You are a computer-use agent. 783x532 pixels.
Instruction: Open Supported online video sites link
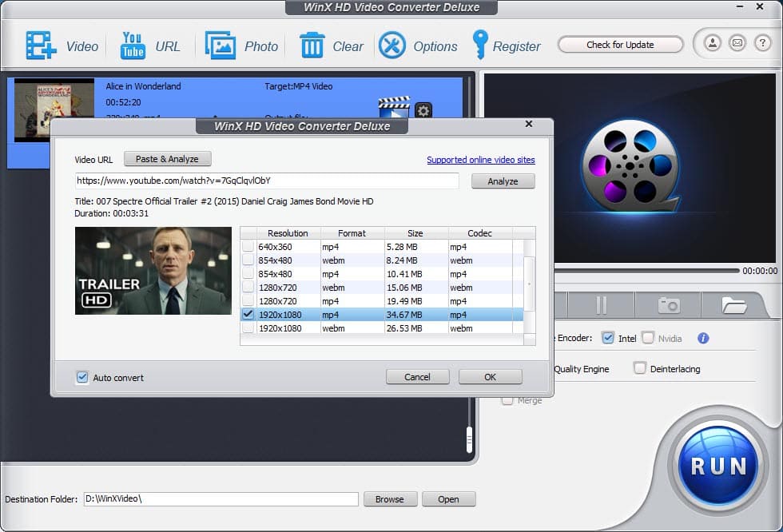coord(480,160)
